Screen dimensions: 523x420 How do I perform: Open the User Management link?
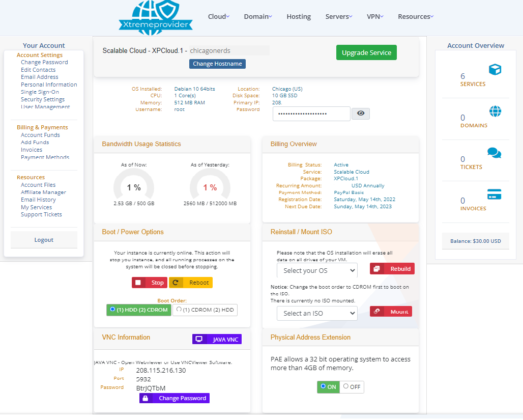[x=45, y=107]
